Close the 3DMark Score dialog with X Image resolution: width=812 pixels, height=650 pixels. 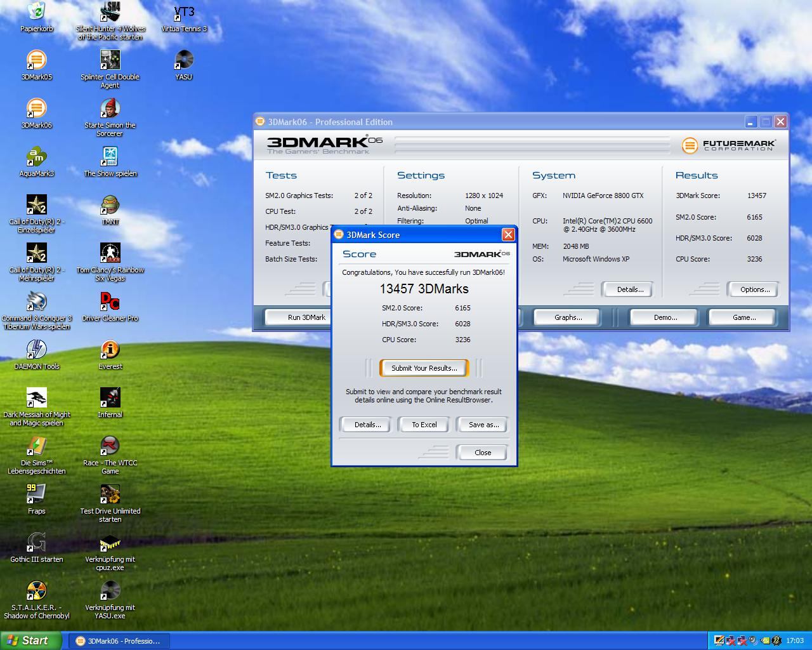pyautogui.click(x=508, y=235)
